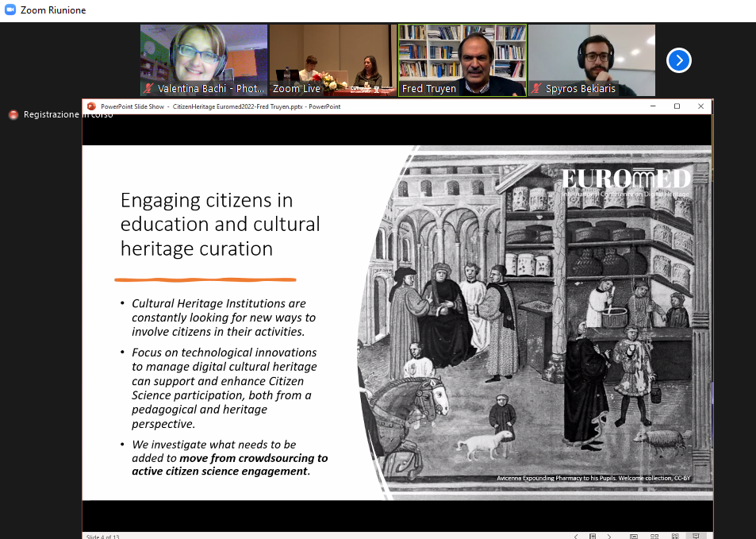Select the Slide Show view button
The width and height of the screenshot is (756, 539).
[x=697, y=536]
